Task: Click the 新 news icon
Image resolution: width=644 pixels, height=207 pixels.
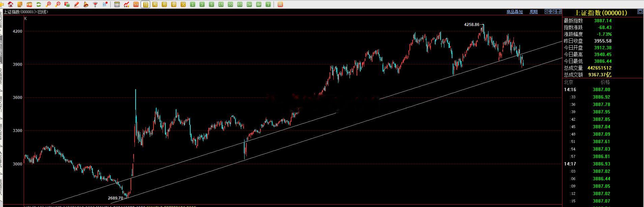Action: (x=105, y=4)
